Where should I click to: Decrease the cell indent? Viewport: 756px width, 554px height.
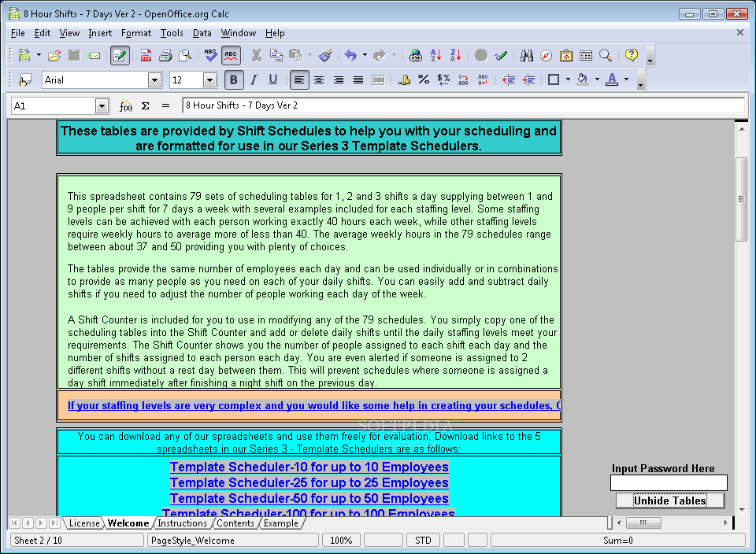coord(509,80)
